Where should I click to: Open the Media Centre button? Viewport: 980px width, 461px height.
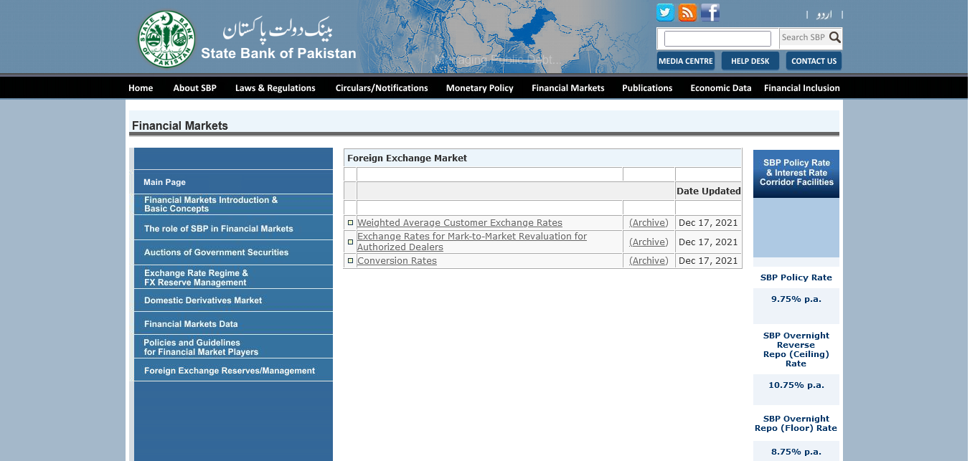(x=685, y=61)
